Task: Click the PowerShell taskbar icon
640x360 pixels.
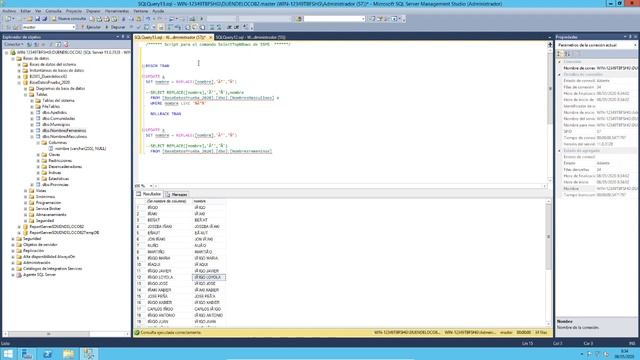Action: coord(48,354)
